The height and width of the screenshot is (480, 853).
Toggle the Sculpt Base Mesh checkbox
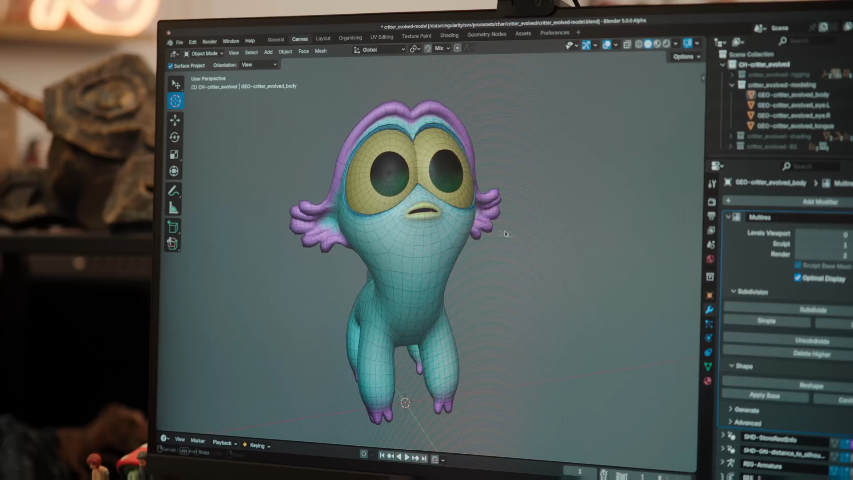click(797, 266)
